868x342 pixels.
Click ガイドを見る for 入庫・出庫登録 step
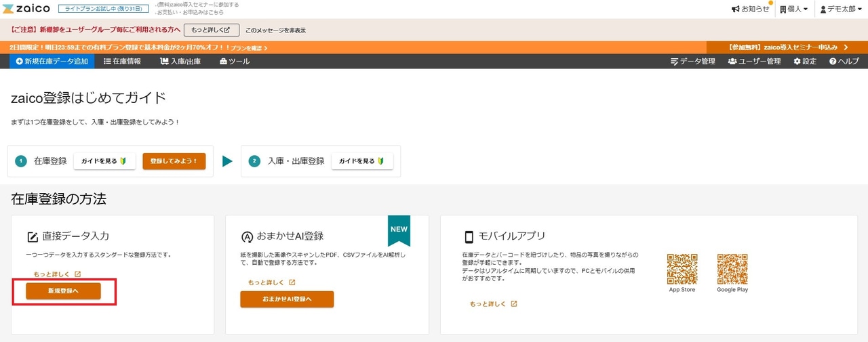click(x=362, y=161)
